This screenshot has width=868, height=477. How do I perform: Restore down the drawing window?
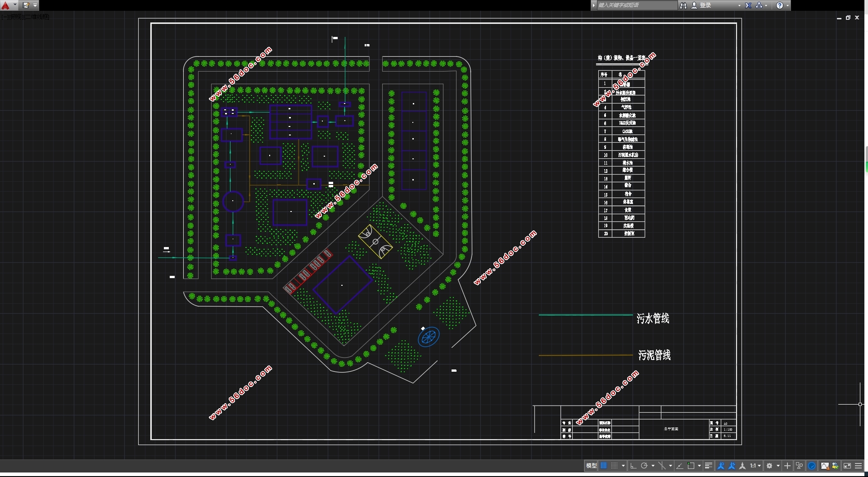848,18
